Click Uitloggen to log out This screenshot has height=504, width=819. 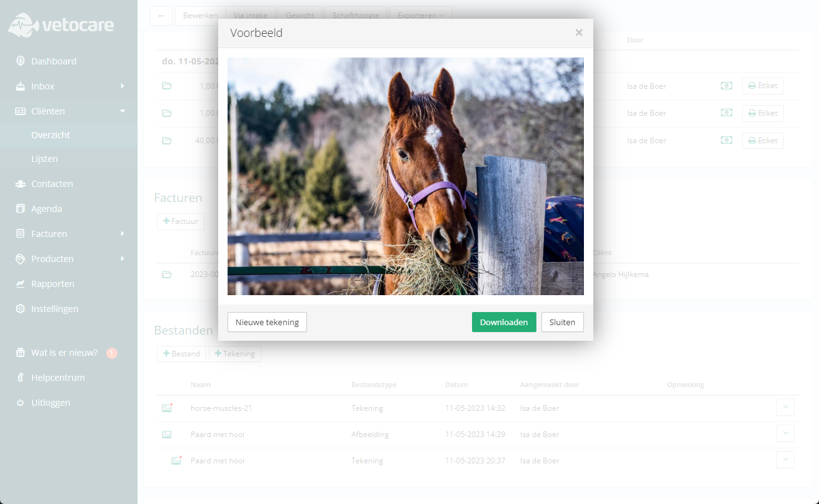point(51,403)
